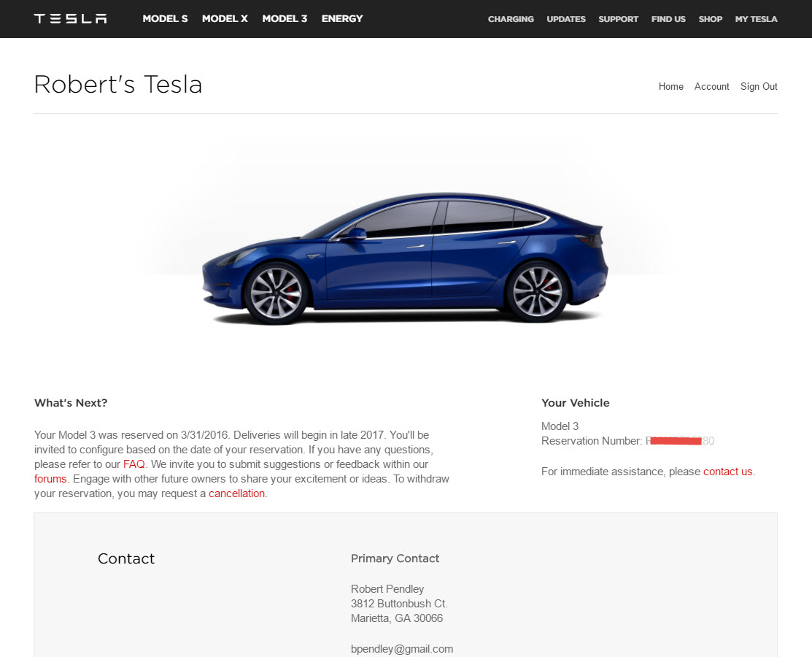
Task: Click the Your Vehicle heading
Action: click(x=576, y=402)
